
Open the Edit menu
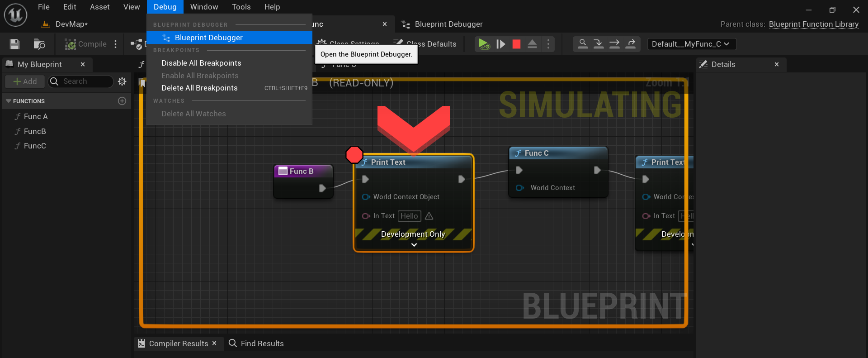click(x=70, y=7)
